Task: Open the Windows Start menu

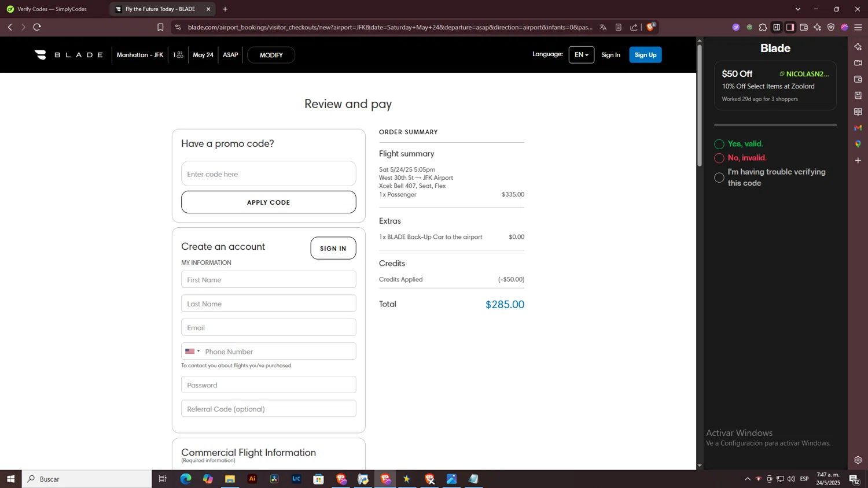Action: pos(10,479)
